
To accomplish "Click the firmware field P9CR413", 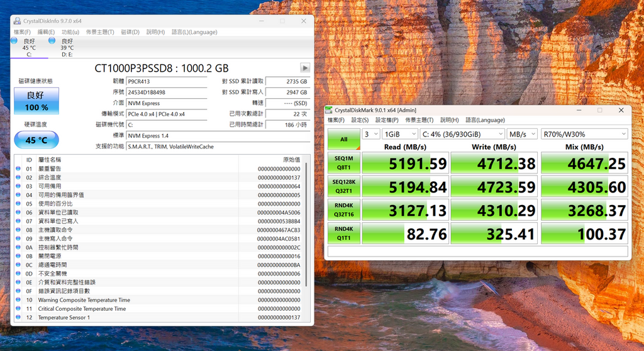I will pos(166,81).
